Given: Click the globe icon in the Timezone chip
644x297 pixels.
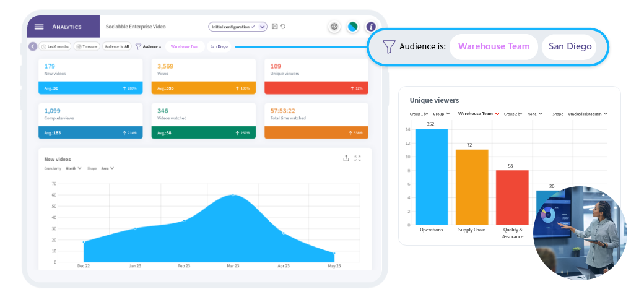Looking at the screenshot, I should 79,47.
